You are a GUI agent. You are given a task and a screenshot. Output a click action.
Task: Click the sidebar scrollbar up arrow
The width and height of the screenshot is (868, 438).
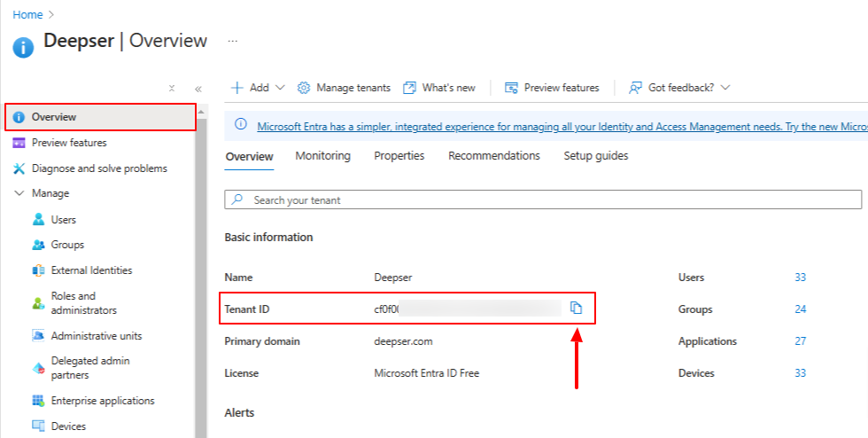pyautogui.click(x=201, y=112)
